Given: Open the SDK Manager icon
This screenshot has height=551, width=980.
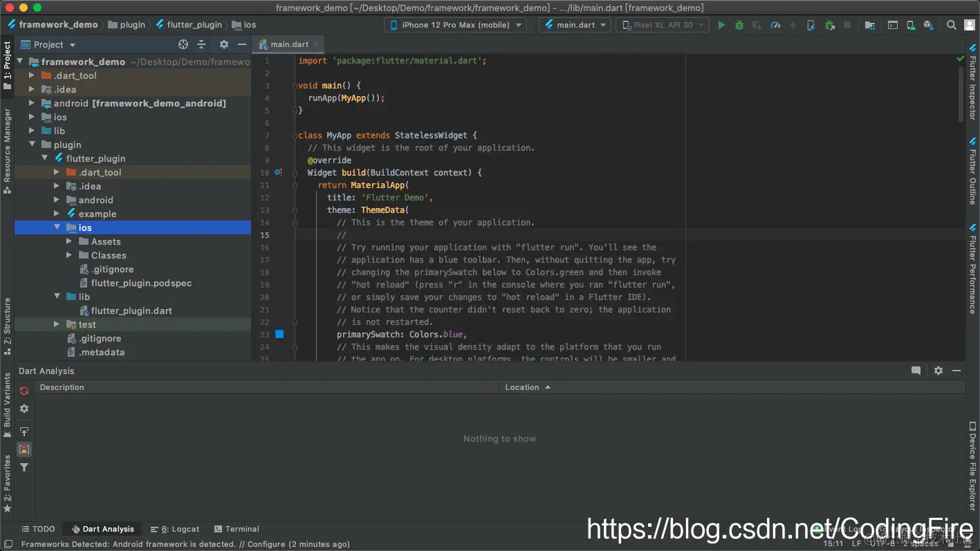Looking at the screenshot, I should 929,25.
